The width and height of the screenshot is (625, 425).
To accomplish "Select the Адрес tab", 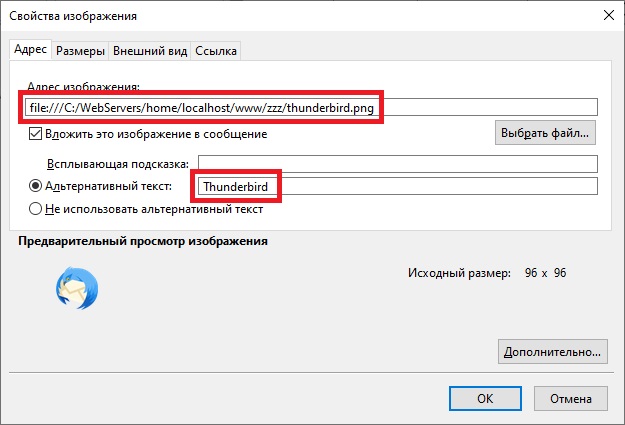I will [30, 49].
